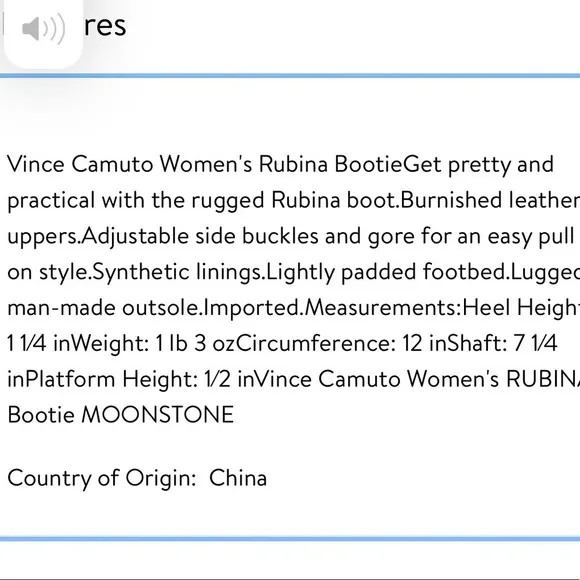Click the 'Vince Camuto Women's Rubina' title text
The height and width of the screenshot is (580, 580).
click(x=168, y=164)
